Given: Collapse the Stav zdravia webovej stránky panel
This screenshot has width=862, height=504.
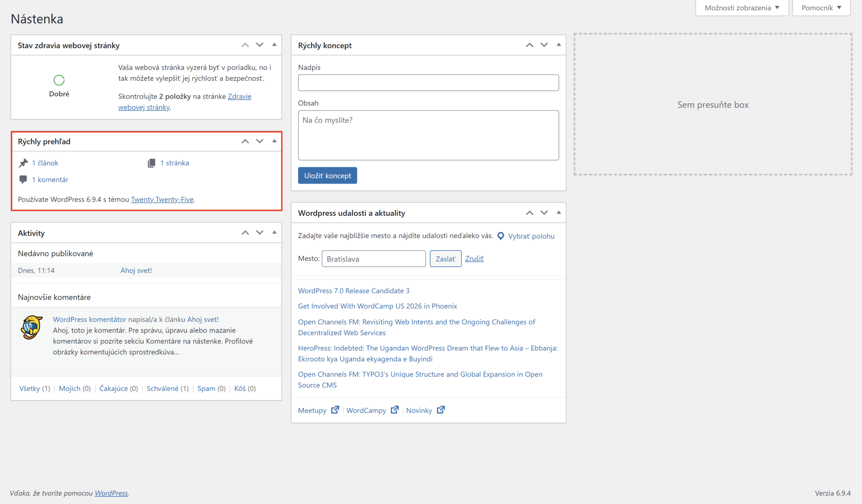Looking at the screenshot, I should (x=274, y=45).
